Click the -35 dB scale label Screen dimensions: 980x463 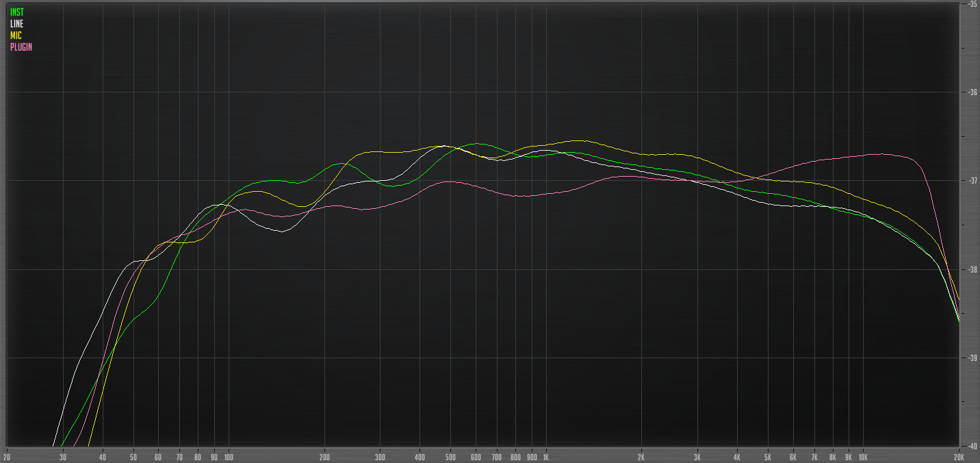coord(972,5)
